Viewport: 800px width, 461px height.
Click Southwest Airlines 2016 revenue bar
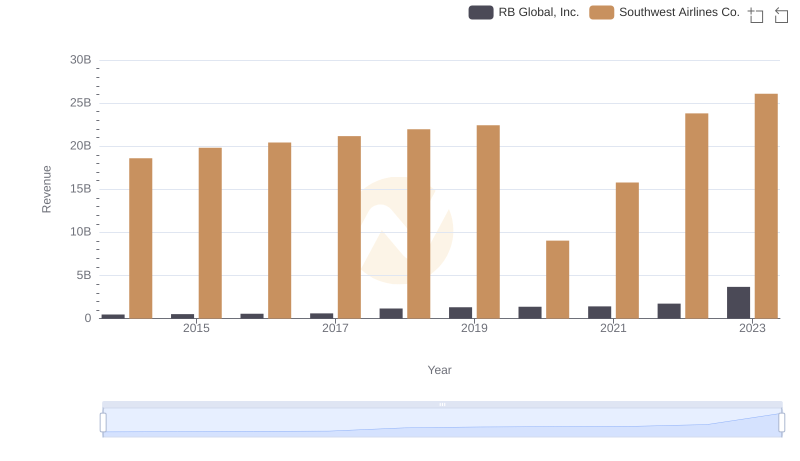[280, 230]
